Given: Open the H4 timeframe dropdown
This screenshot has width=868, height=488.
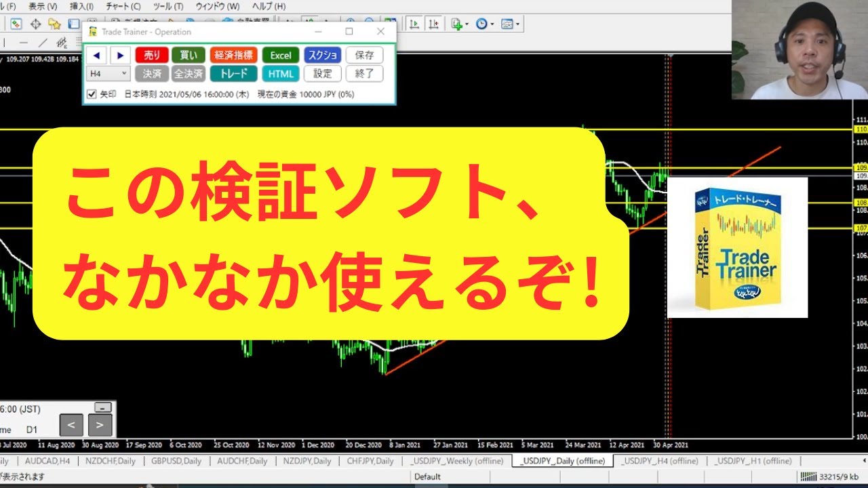Looking at the screenshot, I should [x=108, y=73].
